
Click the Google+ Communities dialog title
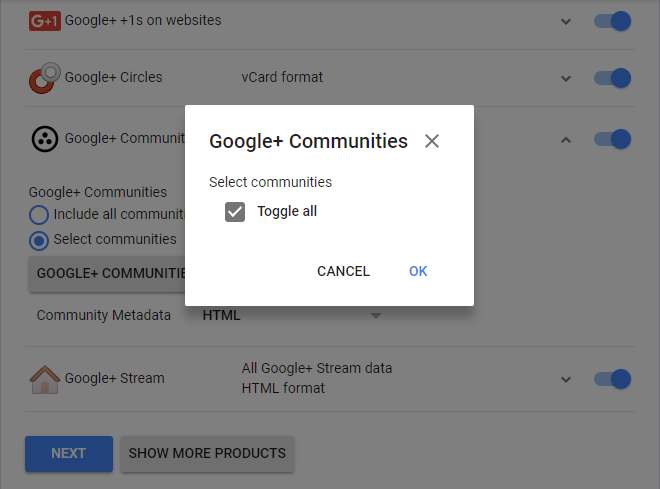[x=308, y=141]
